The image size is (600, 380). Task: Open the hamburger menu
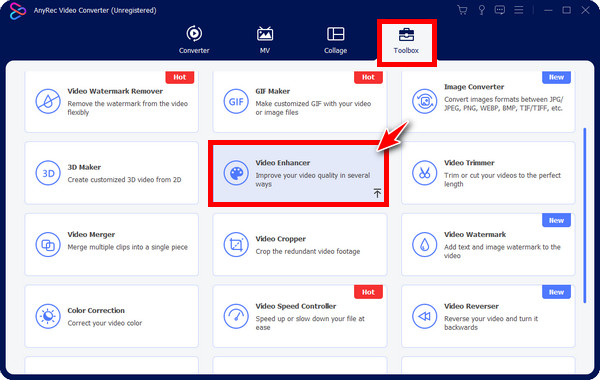click(x=518, y=10)
